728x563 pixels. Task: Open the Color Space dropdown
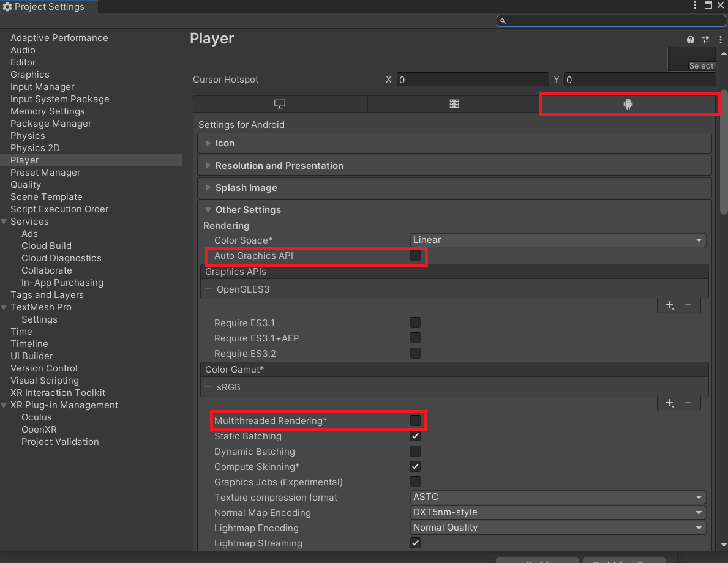[x=557, y=240]
